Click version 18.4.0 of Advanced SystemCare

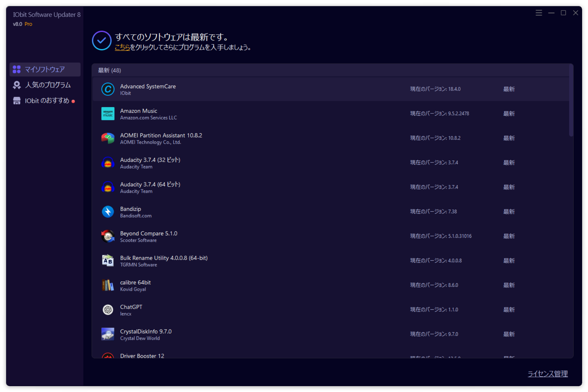[454, 89]
